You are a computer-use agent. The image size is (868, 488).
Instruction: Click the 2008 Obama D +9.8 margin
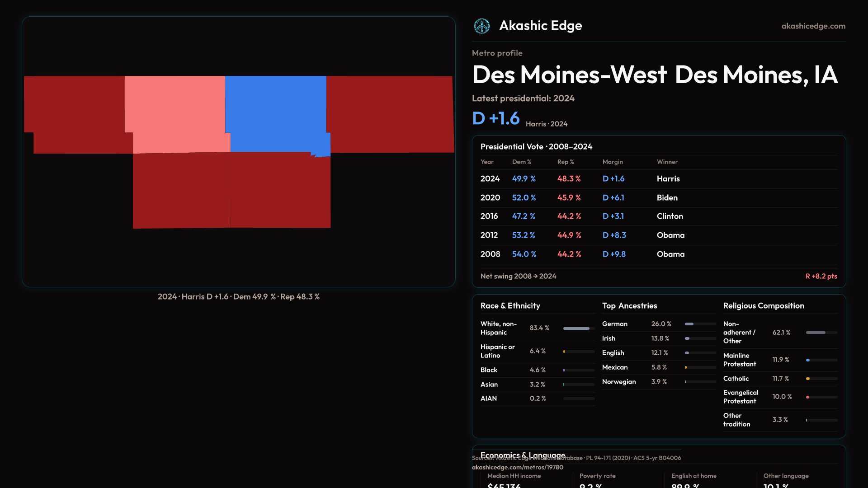point(614,254)
